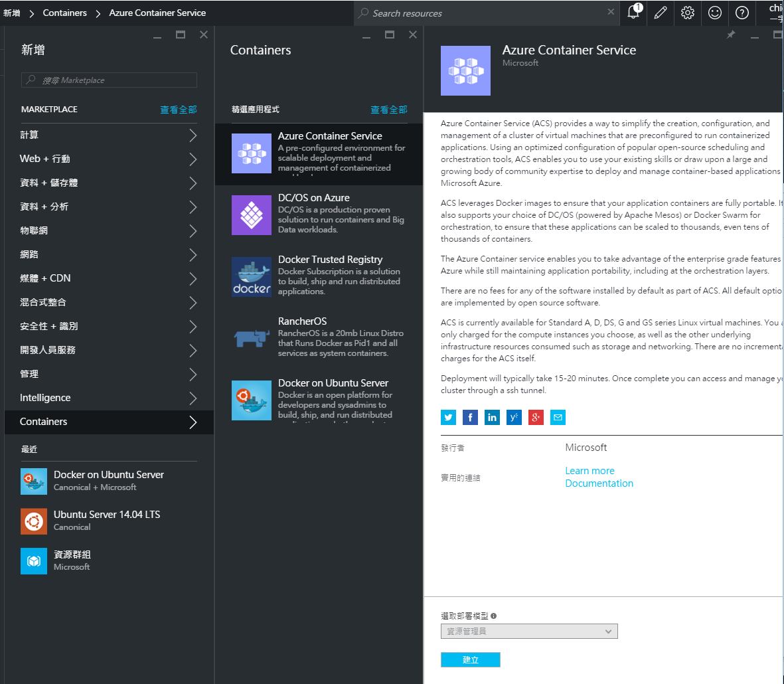Share via the email envelope icon

tap(558, 417)
